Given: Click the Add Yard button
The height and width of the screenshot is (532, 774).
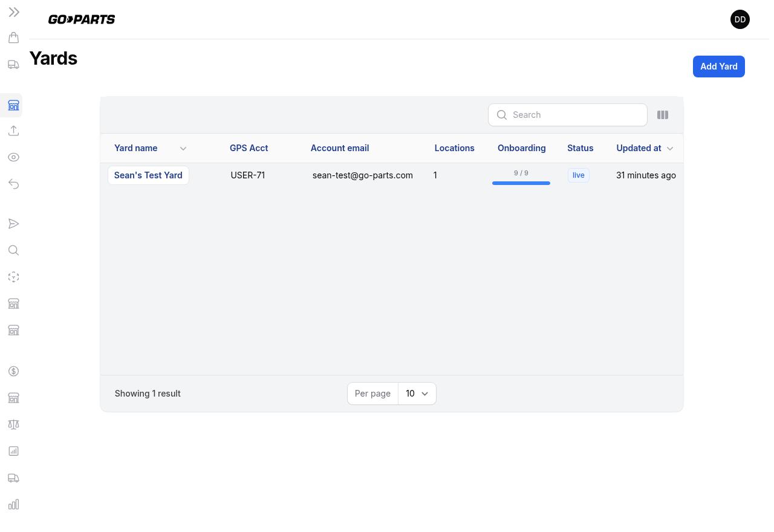Looking at the screenshot, I should 719,66.
